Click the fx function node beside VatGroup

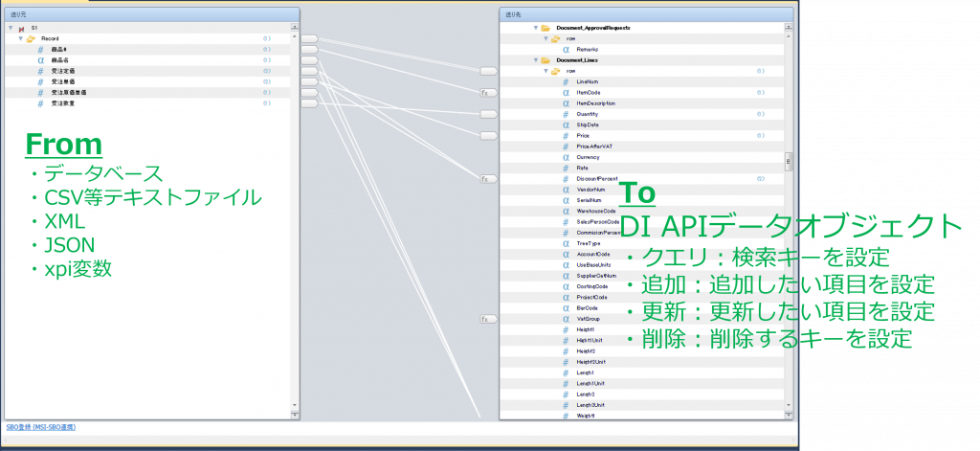tap(487, 319)
